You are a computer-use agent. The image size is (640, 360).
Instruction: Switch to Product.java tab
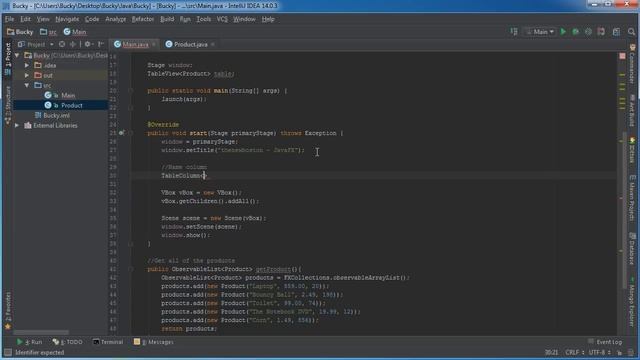point(191,44)
